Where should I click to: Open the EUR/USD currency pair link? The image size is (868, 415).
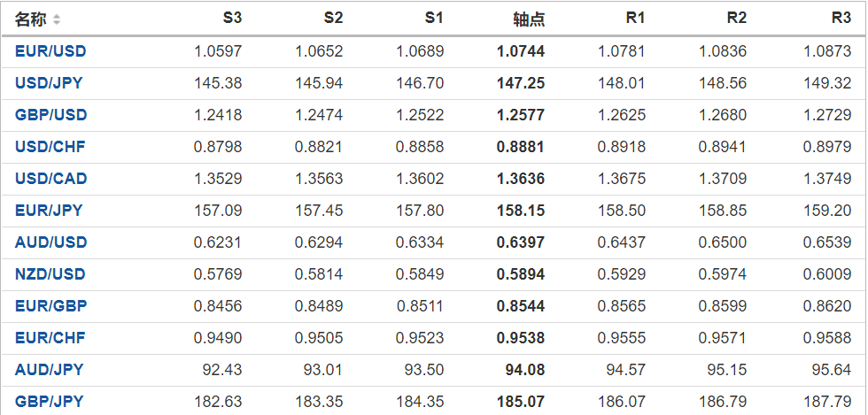(50, 51)
